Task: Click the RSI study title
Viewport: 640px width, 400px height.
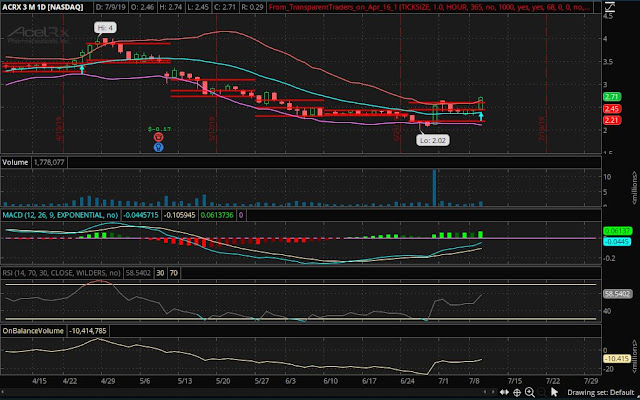Action: click(61, 273)
